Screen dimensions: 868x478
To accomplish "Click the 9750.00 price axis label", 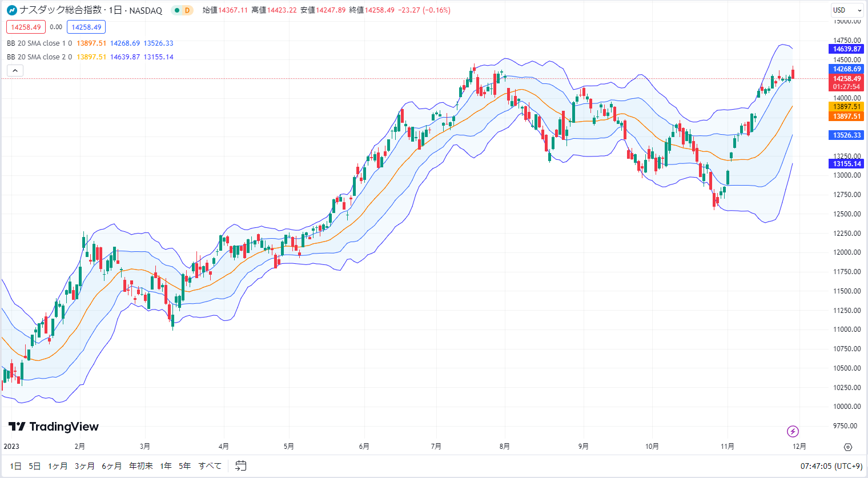I will coord(845,426).
